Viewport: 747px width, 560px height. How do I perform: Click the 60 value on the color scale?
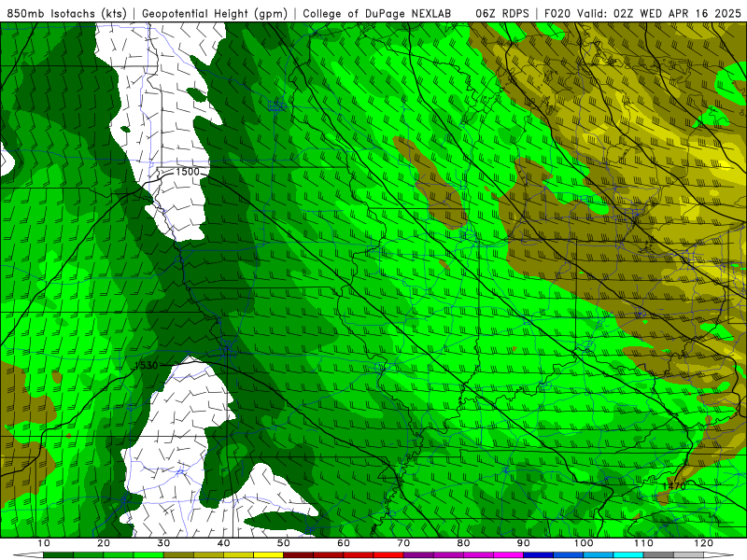click(344, 543)
